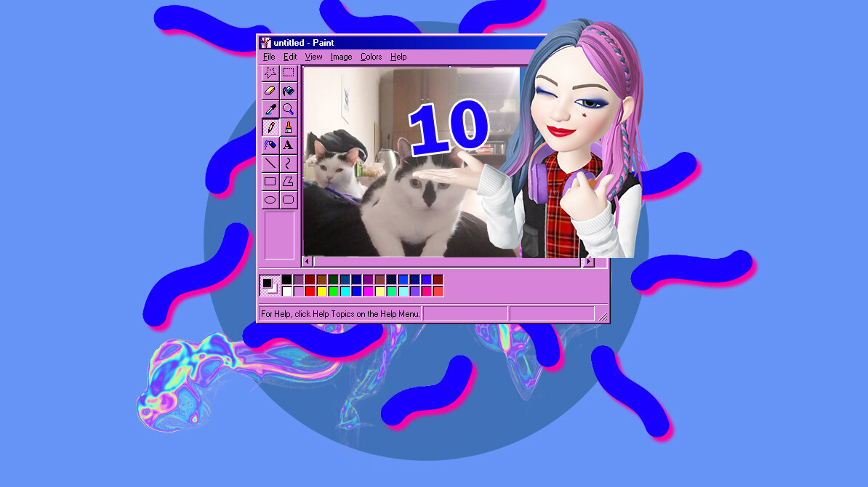Screen dimensions: 868x487
Task: Select the olive brown palette swatch
Action: tap(321, 279)
